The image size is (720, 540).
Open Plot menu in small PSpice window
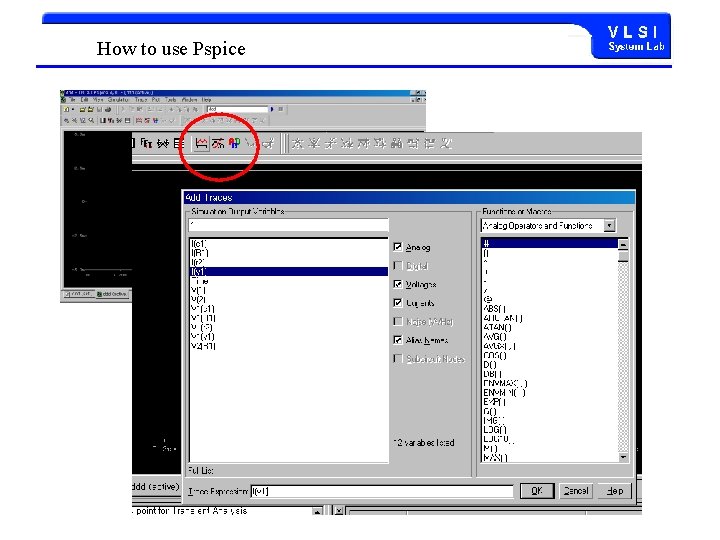[x=156, y=100]
